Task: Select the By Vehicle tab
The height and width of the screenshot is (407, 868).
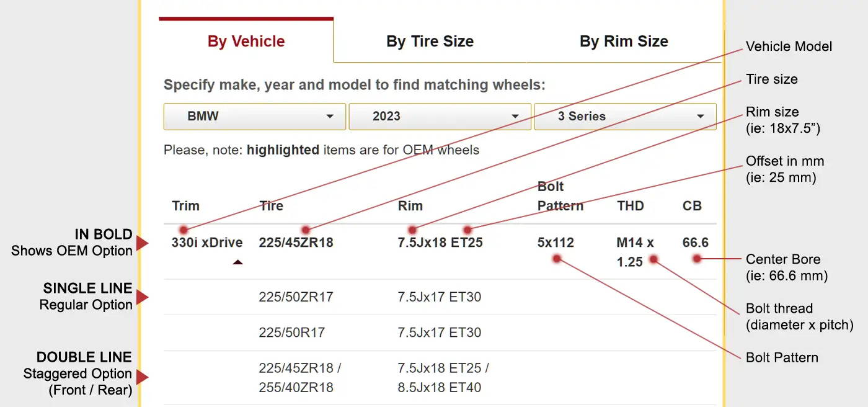Action: click(x=246, y=42)
